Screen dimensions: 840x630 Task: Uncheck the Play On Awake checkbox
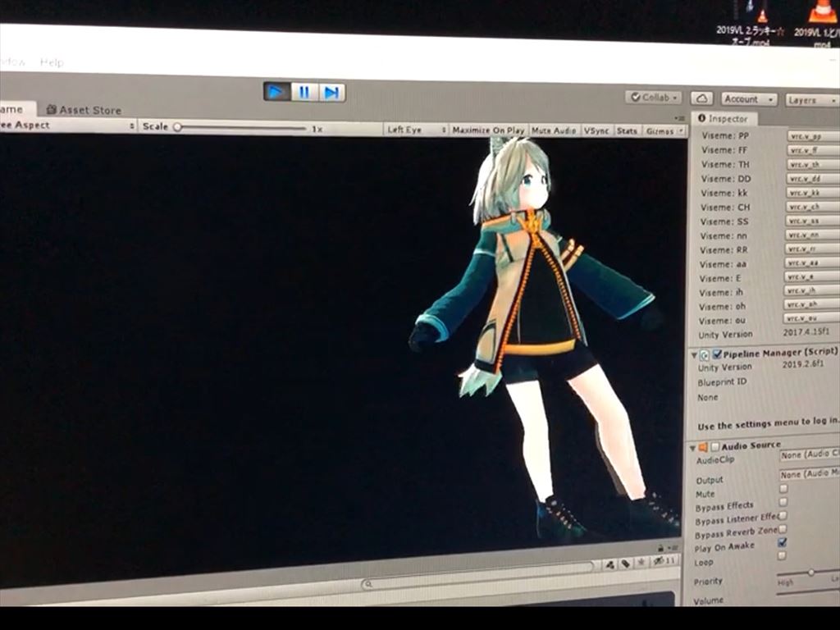[782, 543]
